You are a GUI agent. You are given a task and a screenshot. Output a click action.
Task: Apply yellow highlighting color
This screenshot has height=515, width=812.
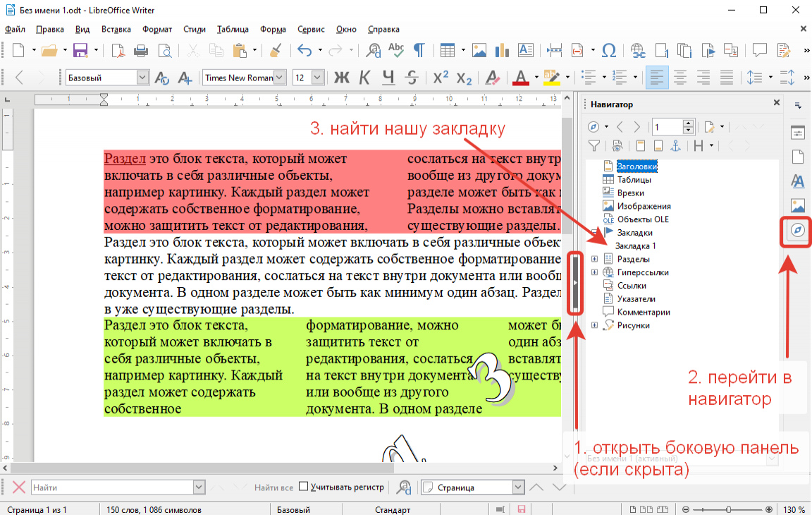pos(551,78)
